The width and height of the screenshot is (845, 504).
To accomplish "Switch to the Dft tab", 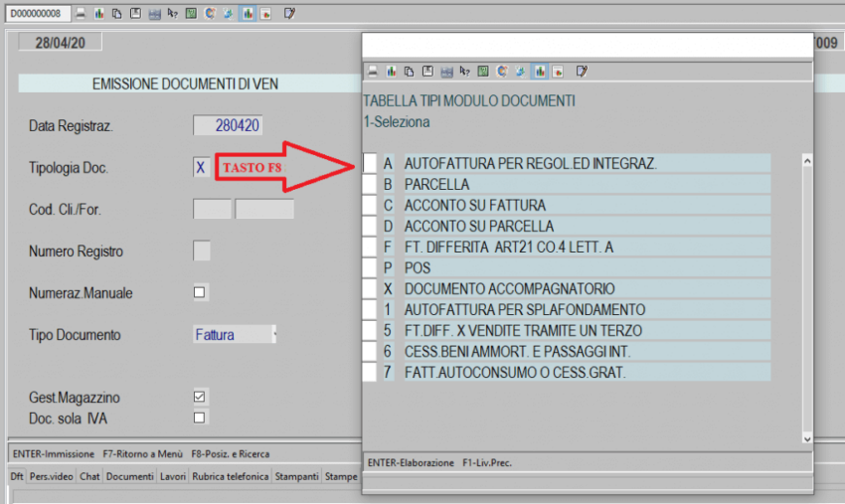I will [x=17, y=476].
